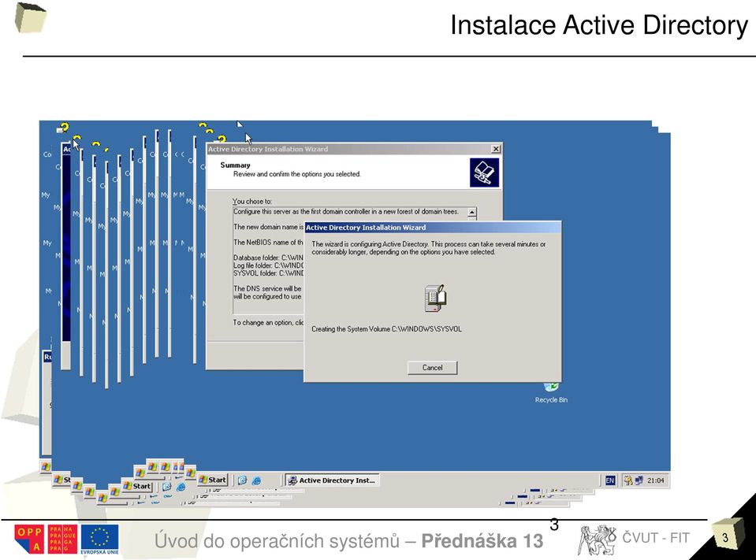Launch Internet Explorer icon left of Active Directory taskbar button
The image size is (756, 560).
point(256,480)
